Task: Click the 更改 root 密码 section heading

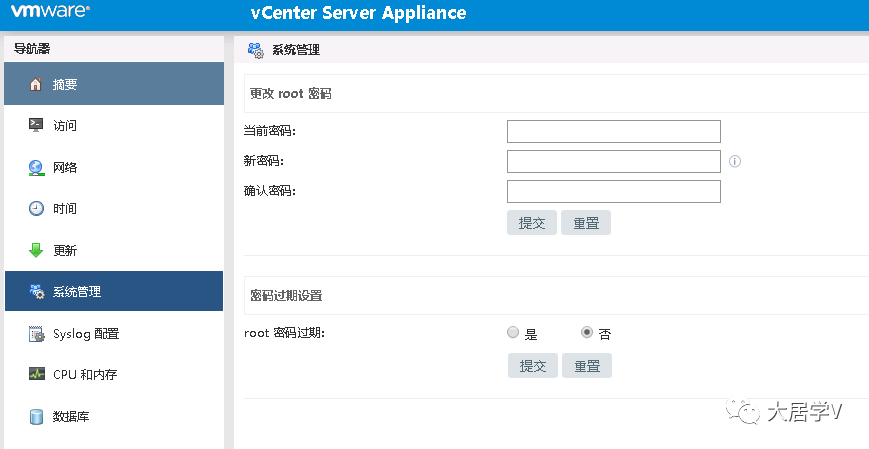Action: coord(290,94)
